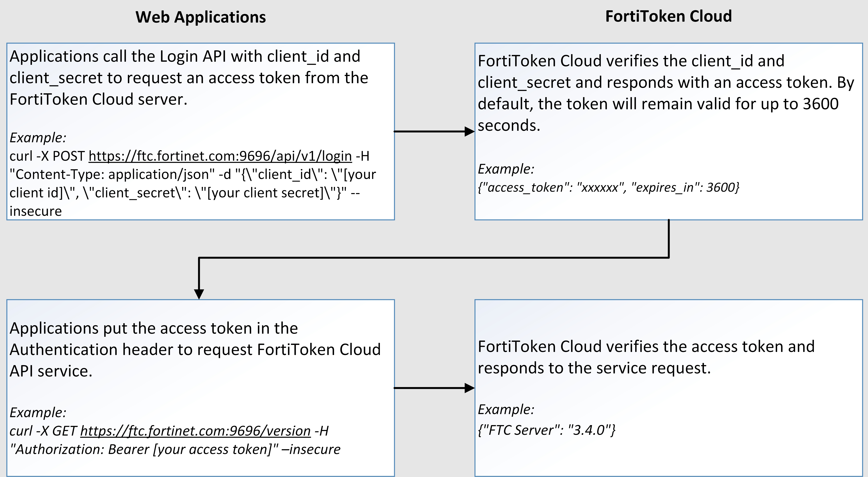Click the 'responds to the service request.' line

click(594, 368)
